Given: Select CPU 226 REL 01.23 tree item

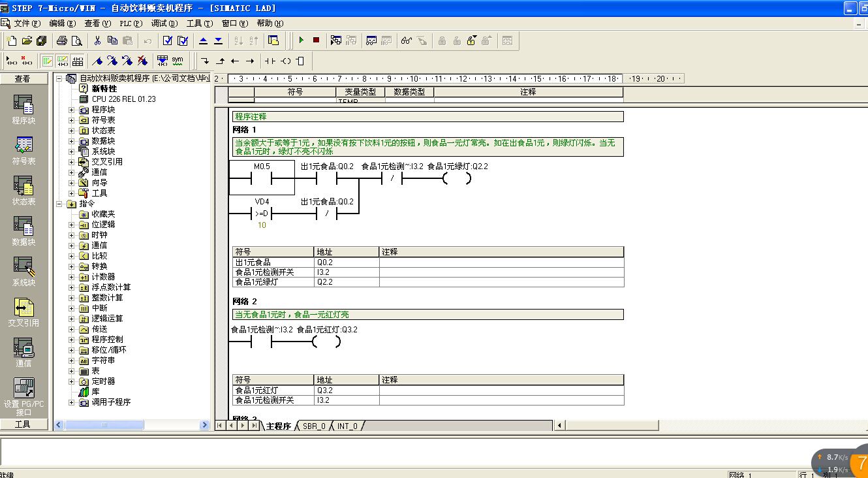Looking at the screenshot, I should pyautogui.click(x=124, y=99).
